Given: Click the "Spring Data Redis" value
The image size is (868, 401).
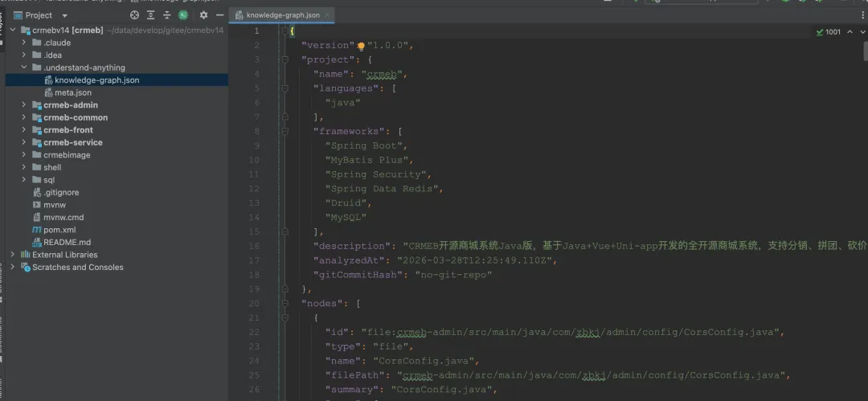Looking at the screenshot, I should tap(382, 188).
